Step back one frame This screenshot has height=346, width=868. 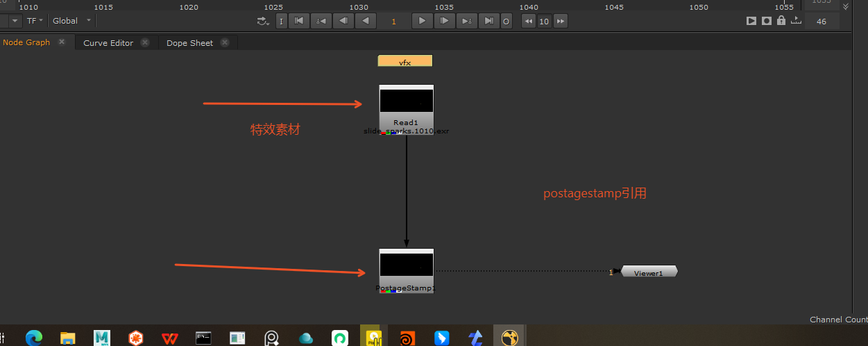(x=343, y=21)
